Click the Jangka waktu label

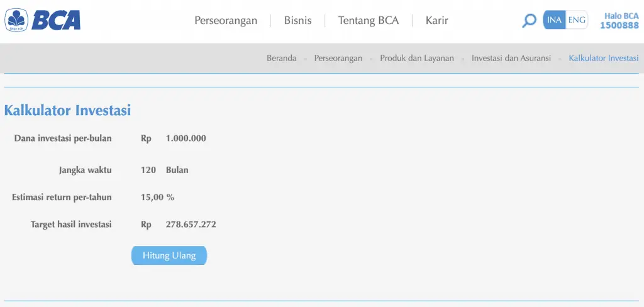pyautogui.click(x=86, y=170)
